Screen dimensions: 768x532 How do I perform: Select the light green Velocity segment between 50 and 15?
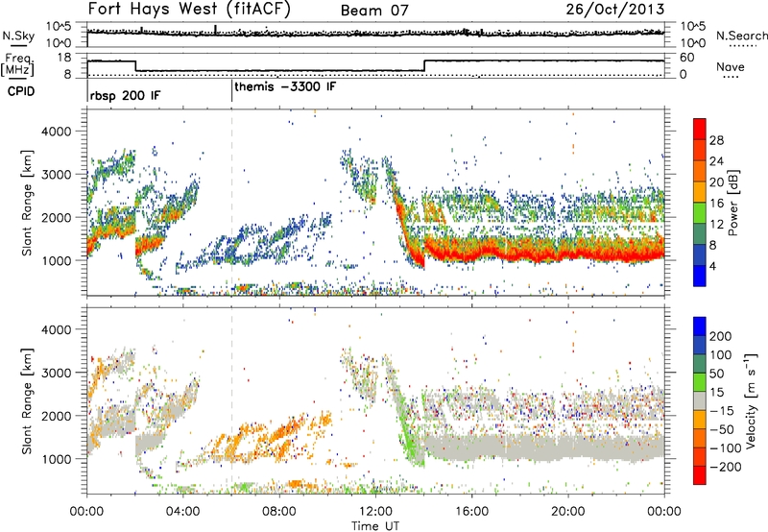699,382
